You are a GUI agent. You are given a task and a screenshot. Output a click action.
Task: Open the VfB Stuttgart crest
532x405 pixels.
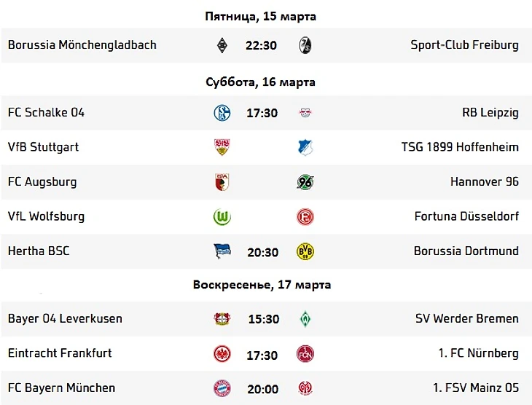(222, 147)
